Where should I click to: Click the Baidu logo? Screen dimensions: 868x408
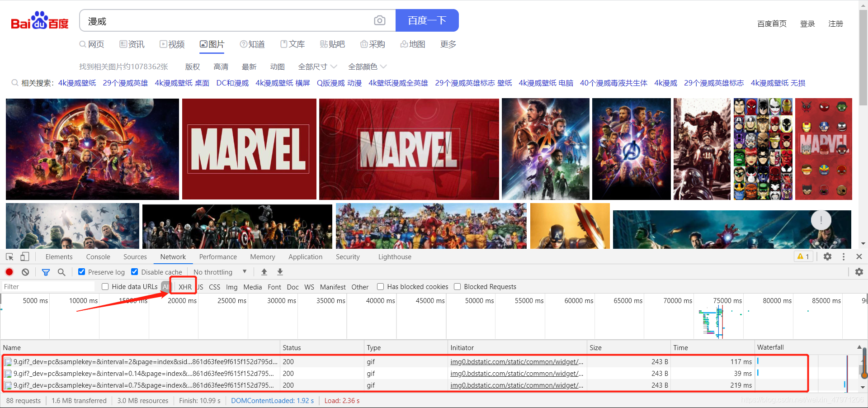coord(40,20)
